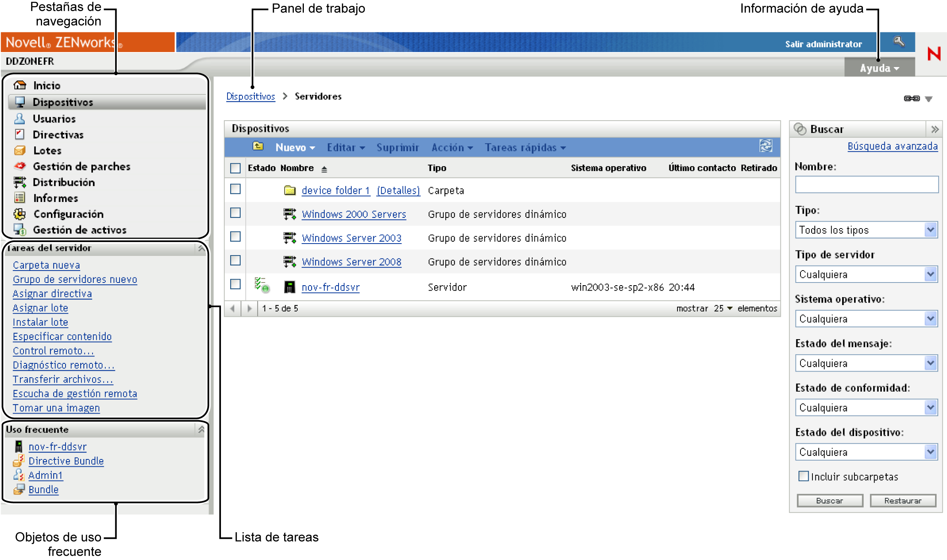Collapse the Buscar panel with double-arrow icon

point(934,129)
